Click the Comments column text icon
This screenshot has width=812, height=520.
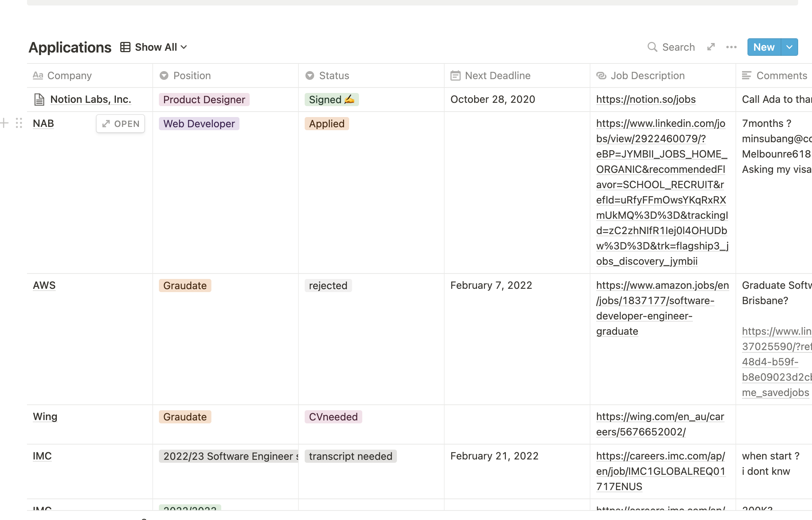(747, 75)
